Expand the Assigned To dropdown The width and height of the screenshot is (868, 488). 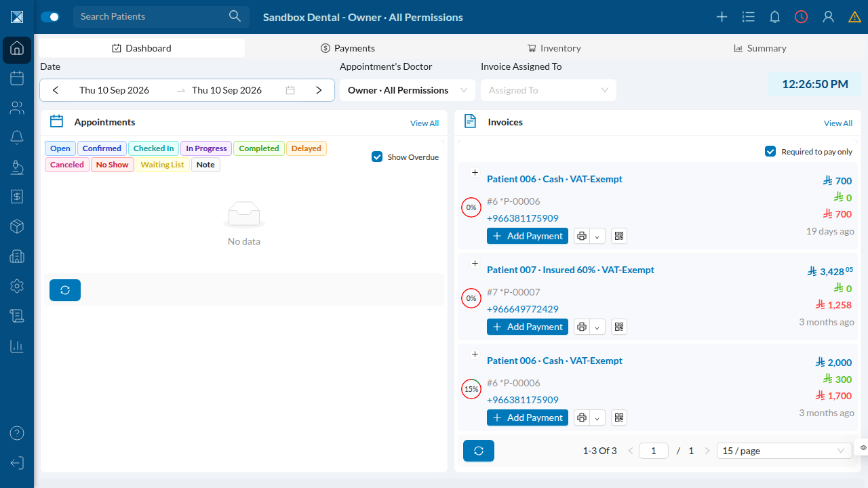click(x=549, y=90)
